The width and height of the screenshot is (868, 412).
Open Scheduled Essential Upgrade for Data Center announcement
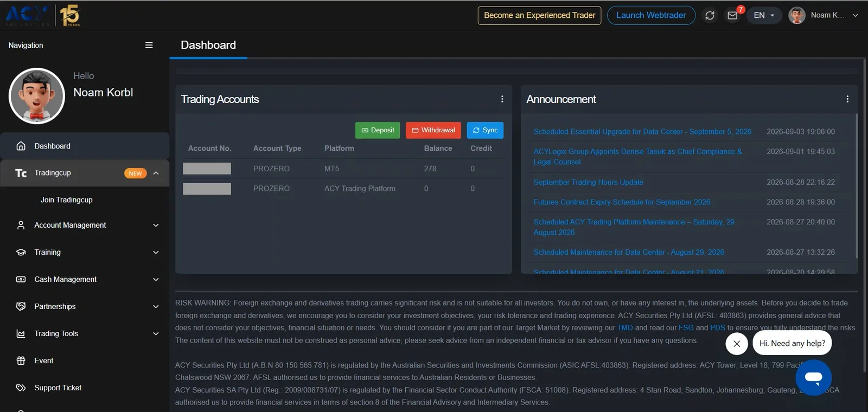(x=642, y=132)
